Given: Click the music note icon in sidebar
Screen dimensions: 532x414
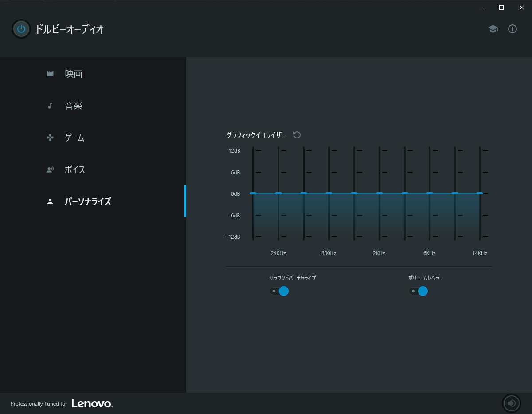Looking at the screenshot, I should point(50,106).
